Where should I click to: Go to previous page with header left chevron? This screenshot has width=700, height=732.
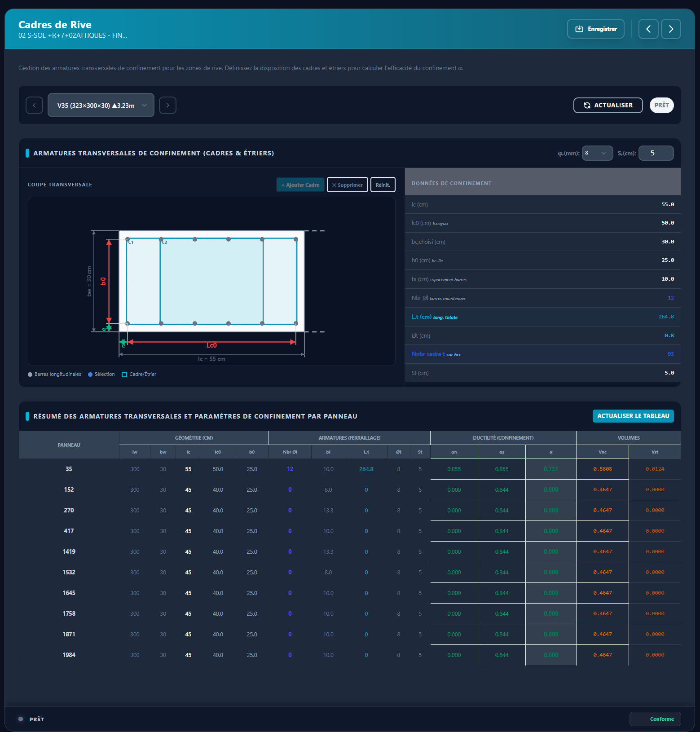pos(648,29)
